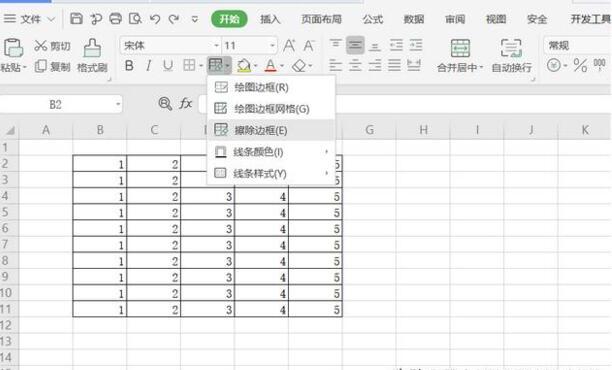Copy selection with the Copy button
Image resolution: width=612 pixels, height=370 pixels.
[x=52, y=66]
